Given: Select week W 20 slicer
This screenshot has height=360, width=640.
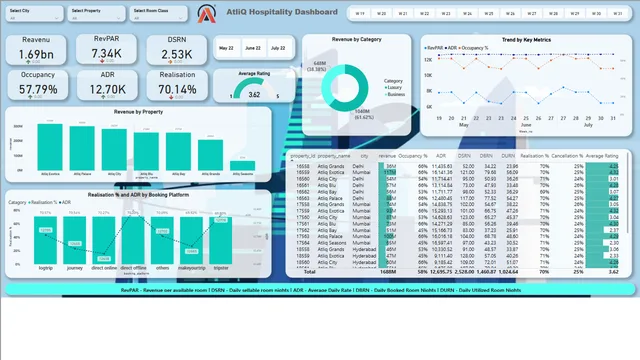Looking at the screenshot, I should point(382,13).
